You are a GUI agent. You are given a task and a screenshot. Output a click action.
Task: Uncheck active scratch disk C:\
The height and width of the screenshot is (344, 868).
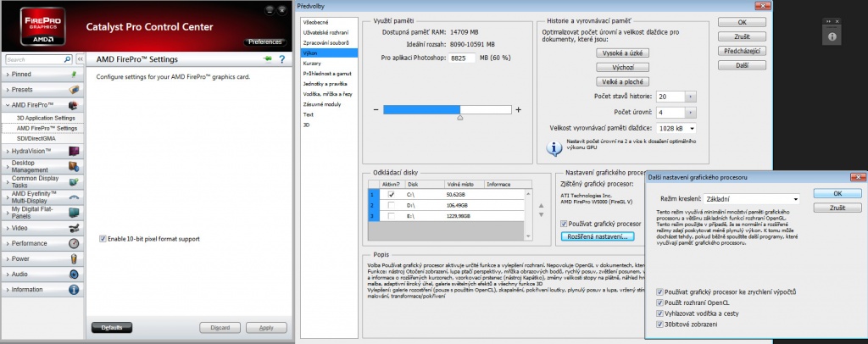point(392,195)
